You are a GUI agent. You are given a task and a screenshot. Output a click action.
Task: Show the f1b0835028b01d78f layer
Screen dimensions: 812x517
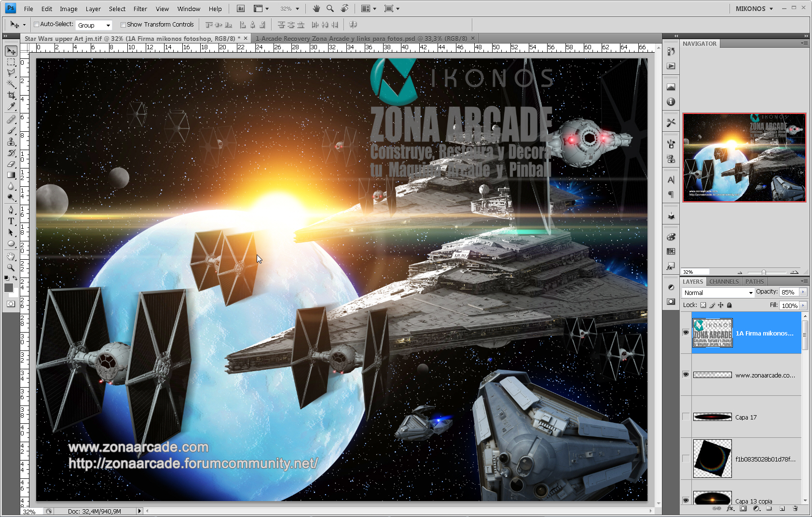point(686,459)
